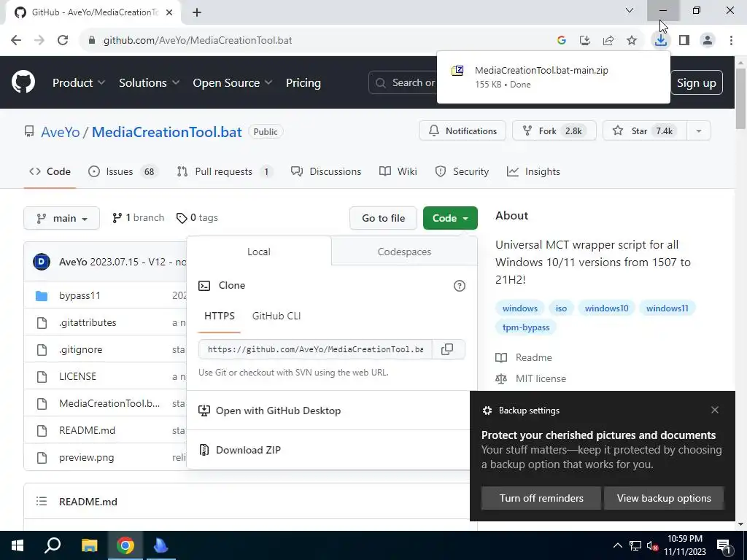Select the GitHub CLI clone option
747x560 pixels.
276,316
